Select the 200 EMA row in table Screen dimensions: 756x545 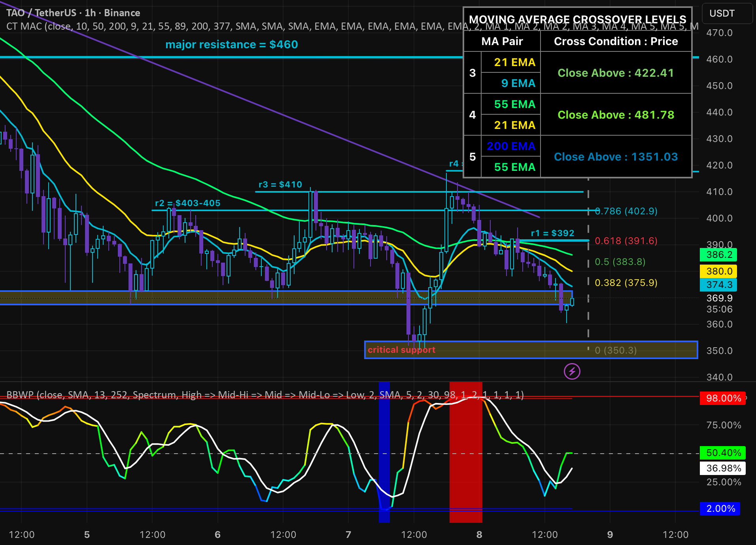[511, 146]
